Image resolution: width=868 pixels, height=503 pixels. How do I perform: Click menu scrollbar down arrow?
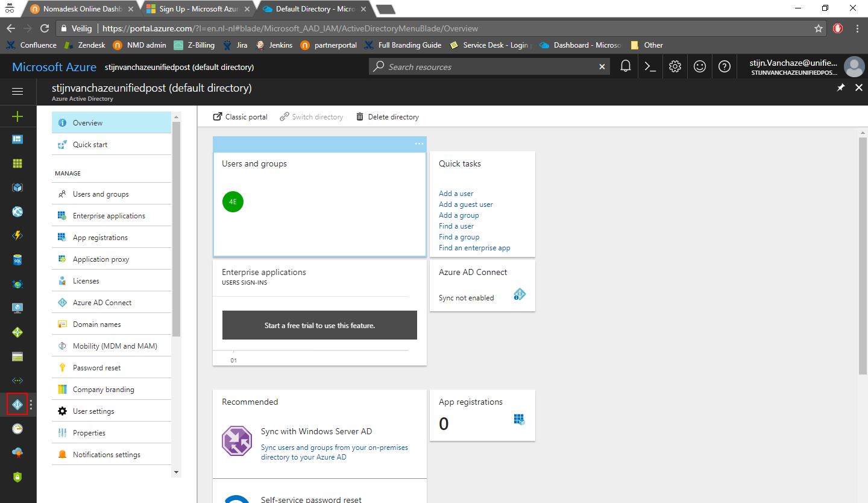176,472
